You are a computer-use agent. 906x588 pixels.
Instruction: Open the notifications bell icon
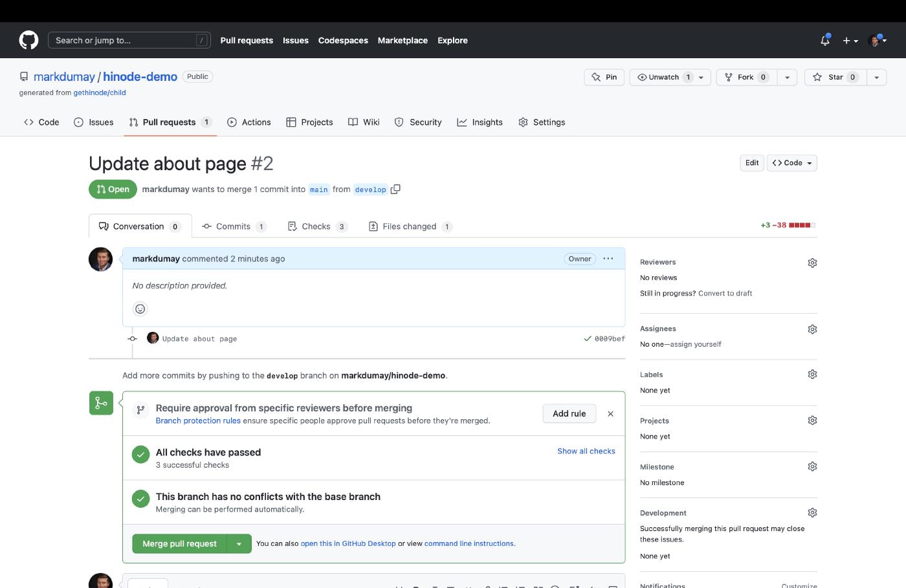click(x=825, y=40)
